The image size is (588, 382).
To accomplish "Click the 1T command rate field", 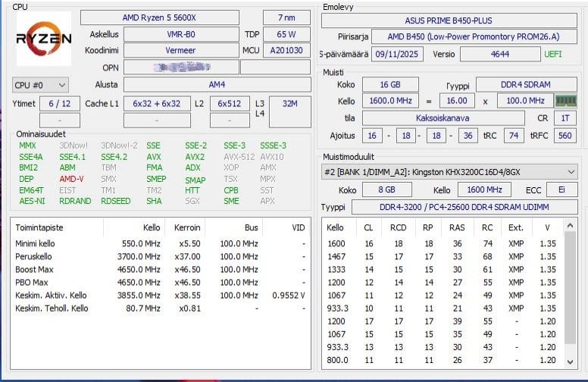I will 565,118.
